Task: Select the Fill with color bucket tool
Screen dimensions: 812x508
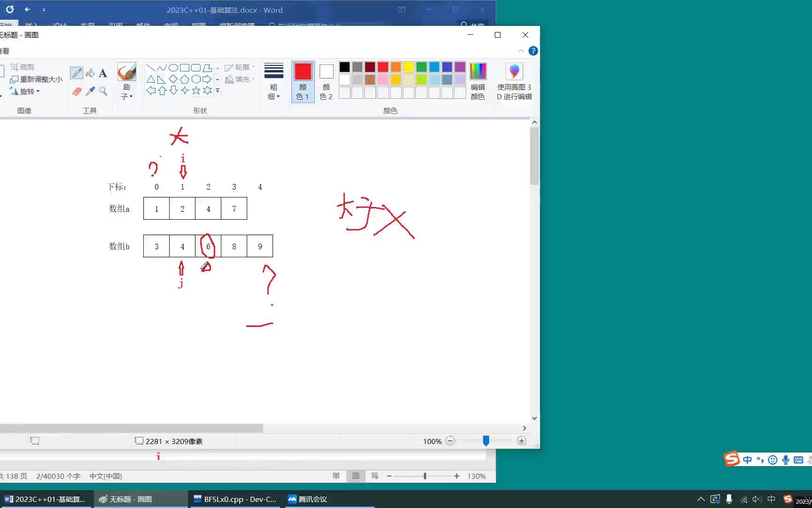Action: [x=90, y=73]
